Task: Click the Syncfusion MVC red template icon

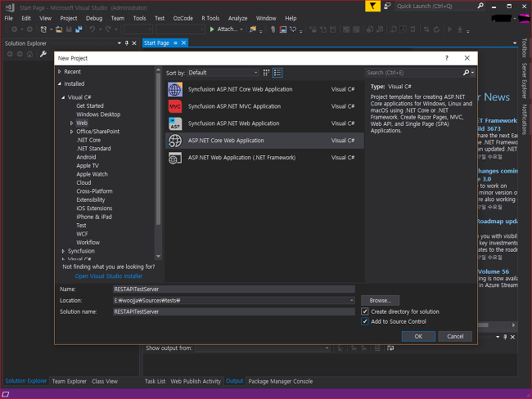Action: coord(175,106)
